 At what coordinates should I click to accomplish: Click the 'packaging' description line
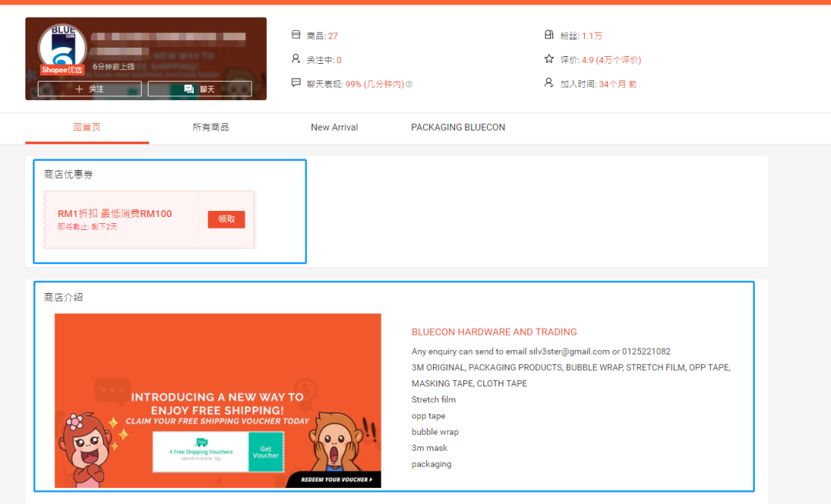pyautogui.click(x=432, y=464)
